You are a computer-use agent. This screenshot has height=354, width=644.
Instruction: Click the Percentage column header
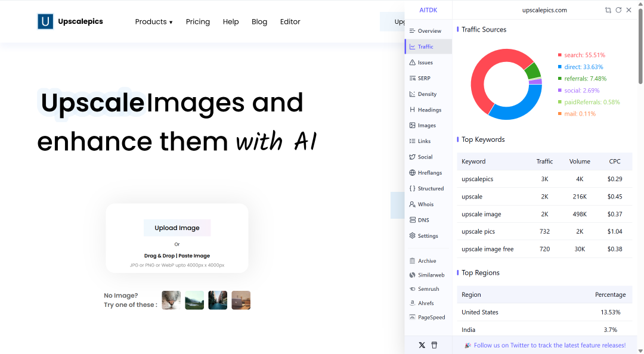(611, 294)
